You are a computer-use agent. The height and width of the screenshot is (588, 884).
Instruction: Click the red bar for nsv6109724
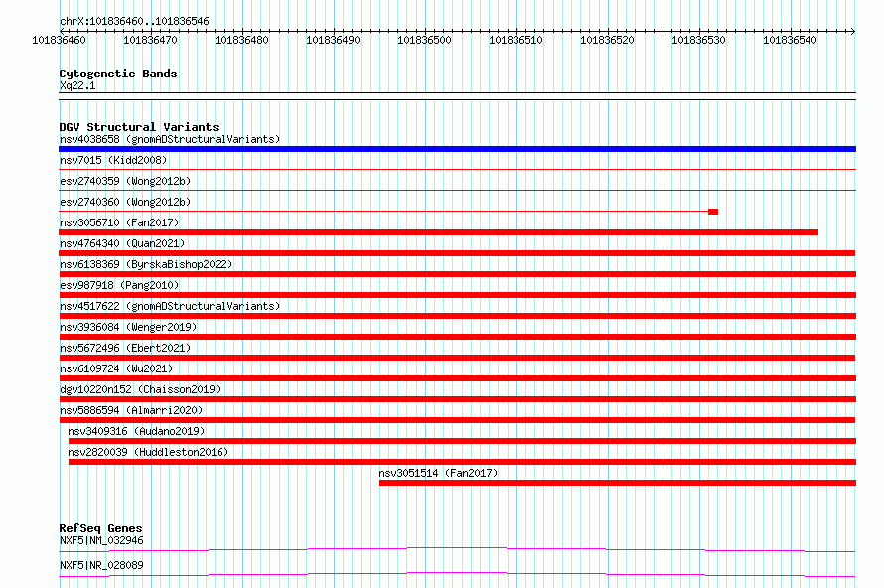point(457,378)
